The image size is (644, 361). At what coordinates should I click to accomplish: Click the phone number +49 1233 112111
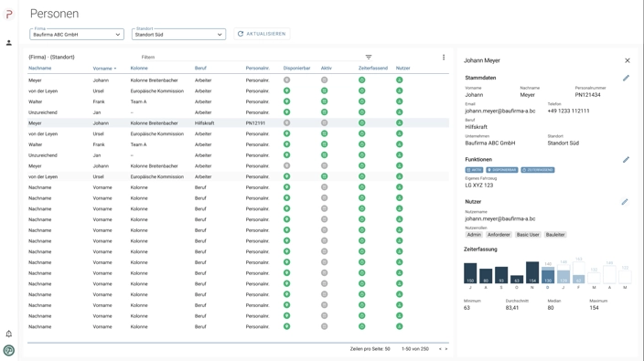pyautogui.click(x=568, y=111)
